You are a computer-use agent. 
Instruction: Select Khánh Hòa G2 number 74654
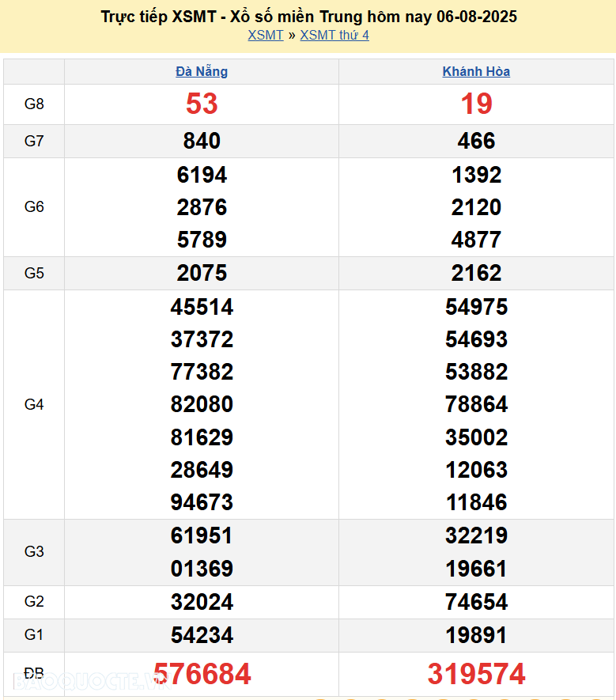click(476, 602)
